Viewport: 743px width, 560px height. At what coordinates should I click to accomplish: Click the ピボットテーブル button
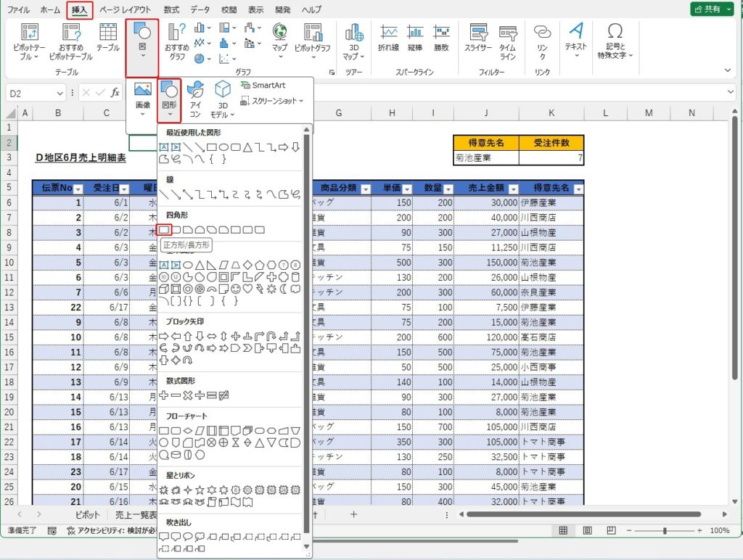tap(30, 41)
